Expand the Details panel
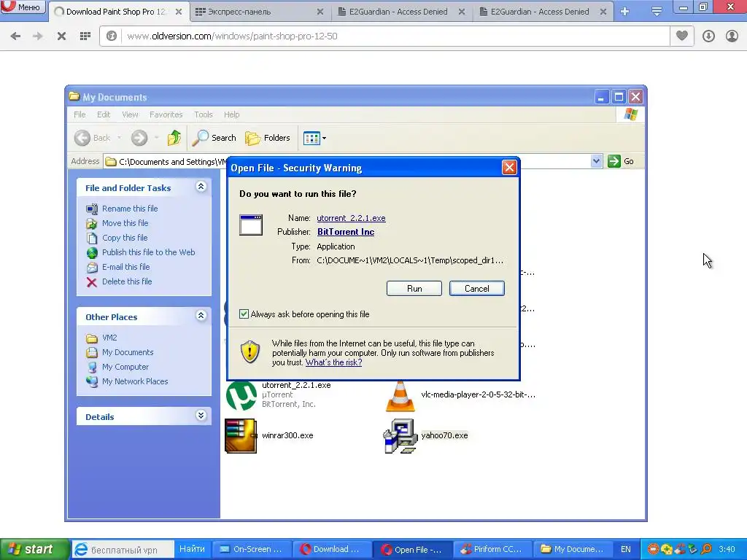 [201, 415]
